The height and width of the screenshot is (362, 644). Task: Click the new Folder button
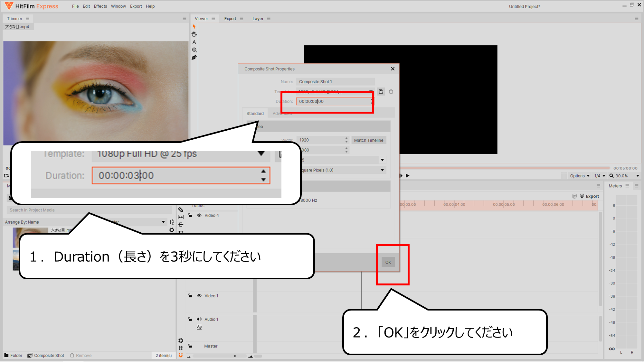[x=13, y=355]
